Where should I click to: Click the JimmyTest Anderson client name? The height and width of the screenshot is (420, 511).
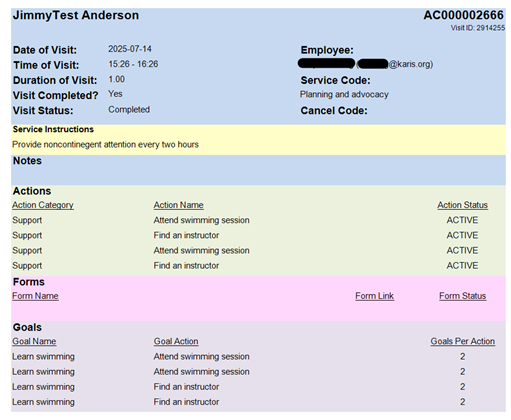[x=76, y=15]
